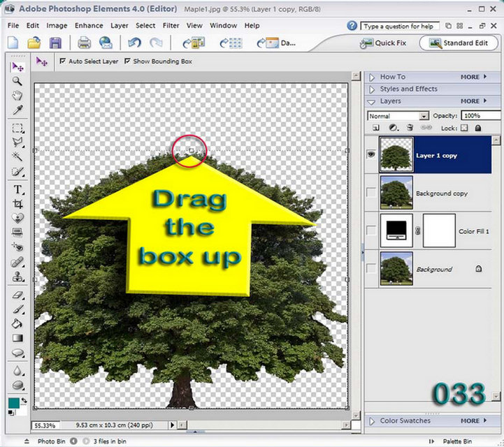The image size is (504, 447).
Task: Toggle Show Bounding Box checkbox
Action: (x=127, y=61)
